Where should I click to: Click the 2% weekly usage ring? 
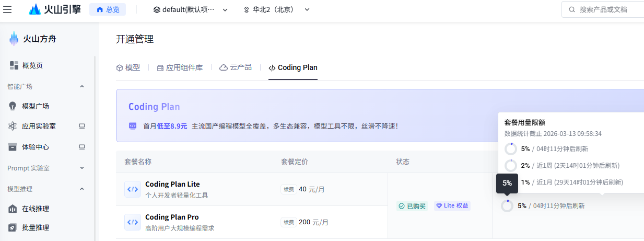[x=511, y=166]
